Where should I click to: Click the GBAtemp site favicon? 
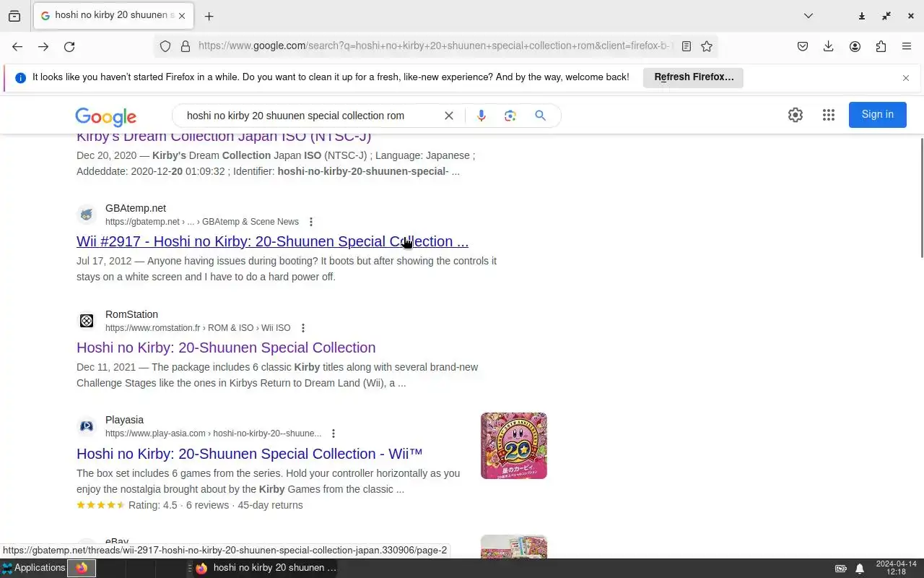[87, 215]
